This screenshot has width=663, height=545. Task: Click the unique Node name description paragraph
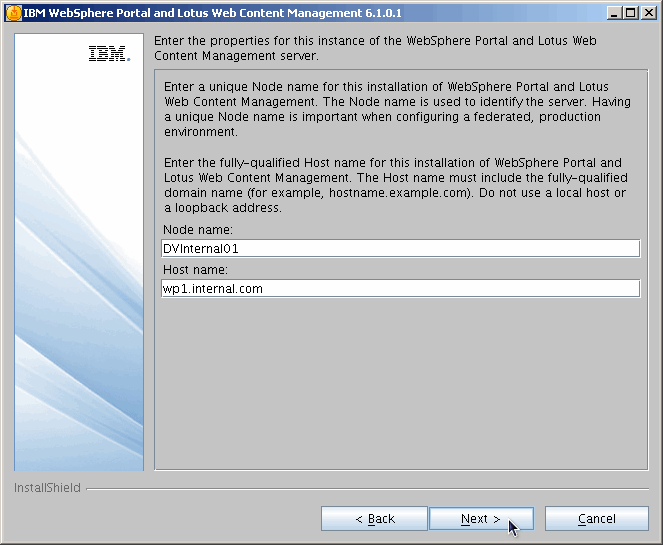click(385, 109)
